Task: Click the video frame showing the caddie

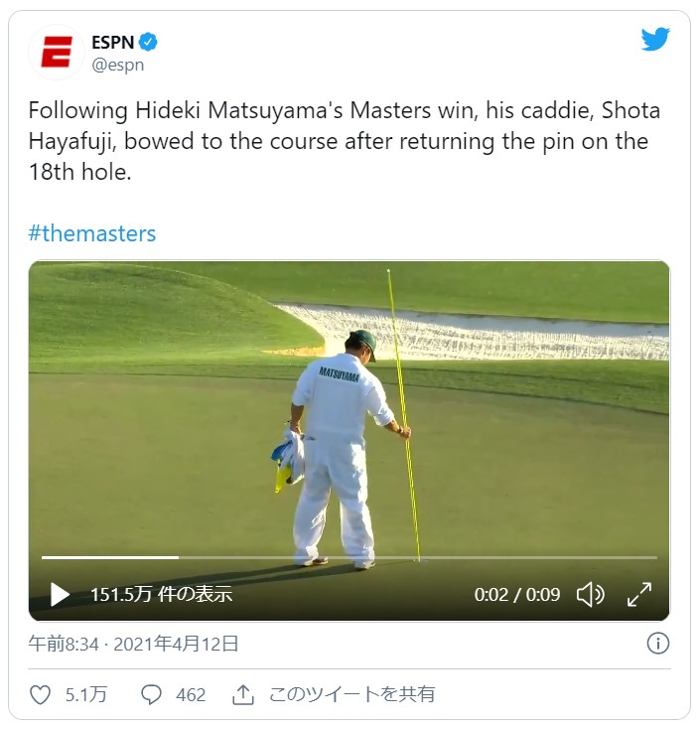Action: point(350,418)
